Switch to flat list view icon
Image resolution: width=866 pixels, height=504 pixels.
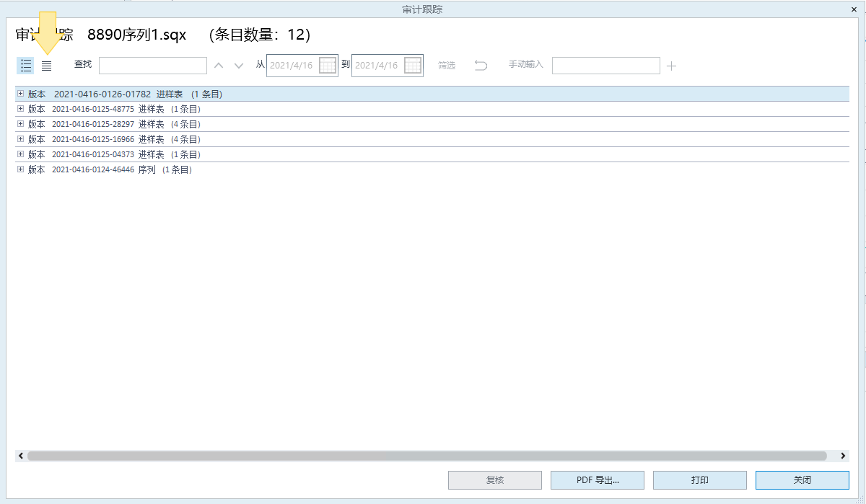(x=46, y=66)
